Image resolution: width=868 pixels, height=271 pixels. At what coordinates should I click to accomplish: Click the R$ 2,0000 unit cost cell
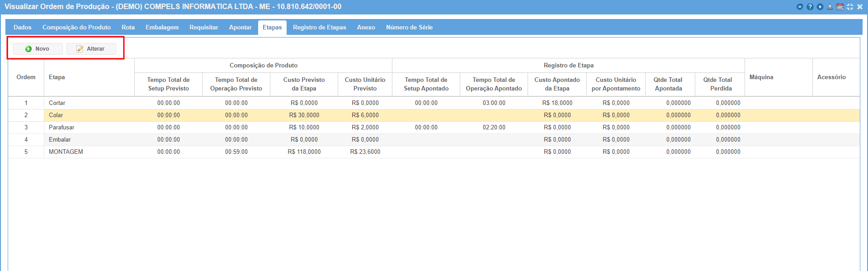[365, 128]
